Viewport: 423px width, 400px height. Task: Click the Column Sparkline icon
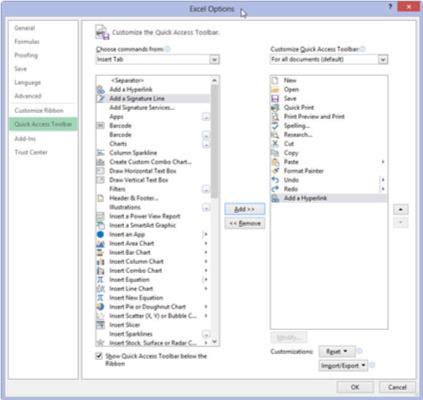(x=100, y=153)
